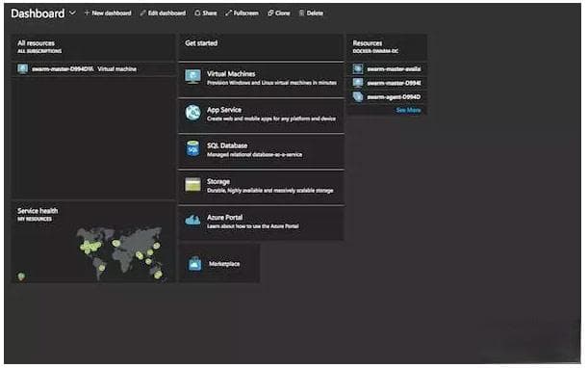Click the Marketplace shopping bag icon

(195, 264)
